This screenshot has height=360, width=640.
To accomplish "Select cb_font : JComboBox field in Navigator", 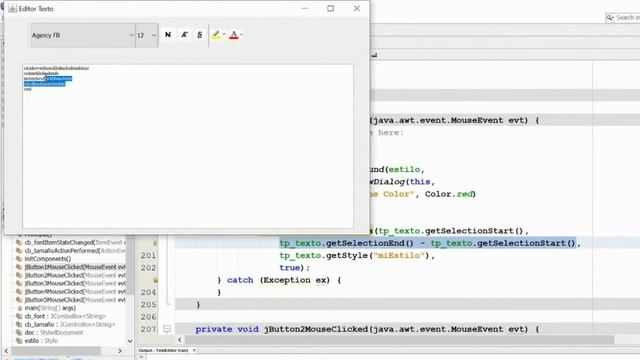I will 65,316.
